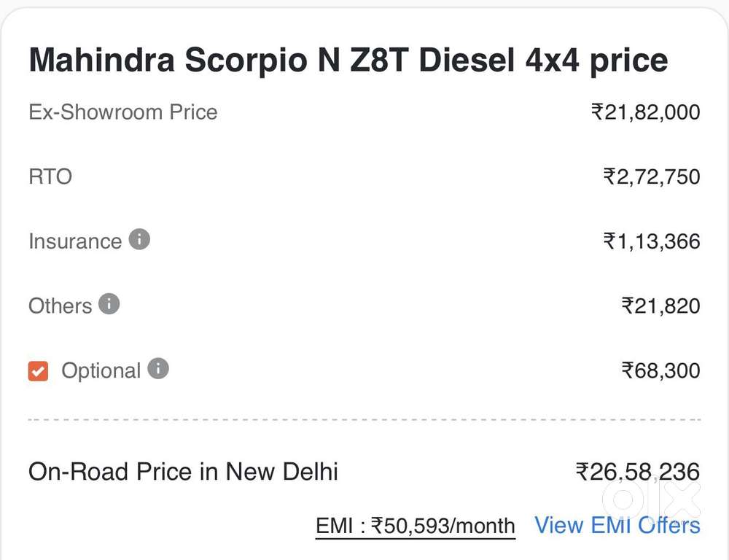Click the rupee symbol beside On-Road Price
This screenshot has height=560, width=729.
[x=582, y=471]
